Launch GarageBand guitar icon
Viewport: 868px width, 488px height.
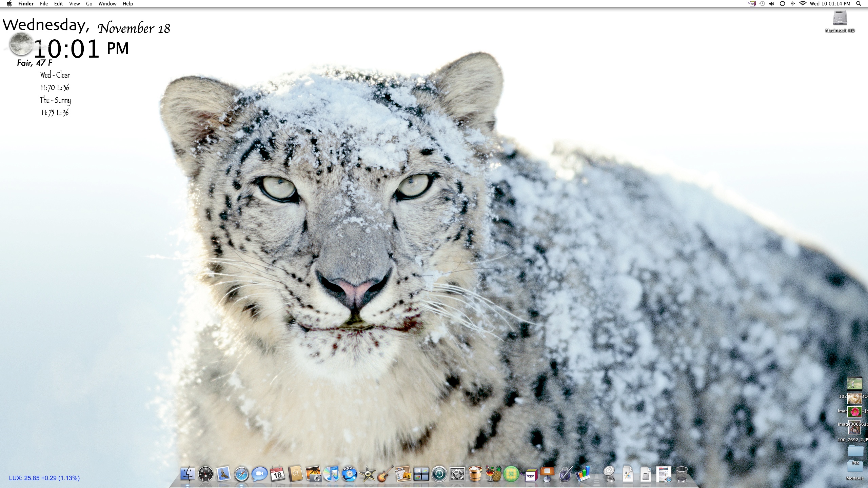(386, 473)
